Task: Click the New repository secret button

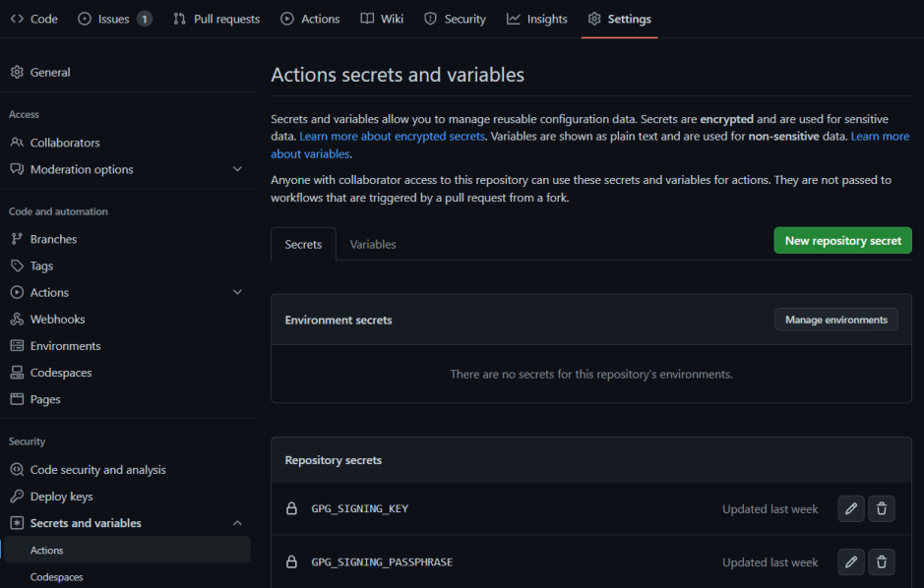Action: coord(842,239)
